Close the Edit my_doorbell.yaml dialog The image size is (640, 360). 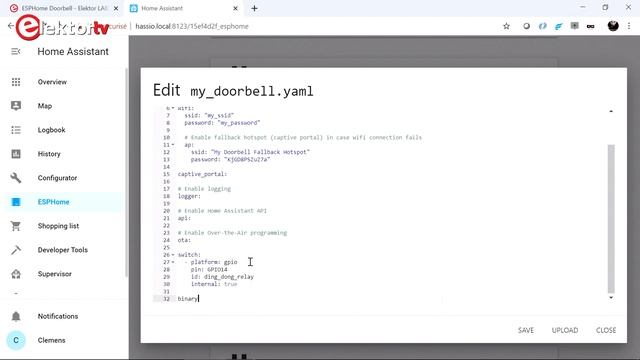(606, 330)
